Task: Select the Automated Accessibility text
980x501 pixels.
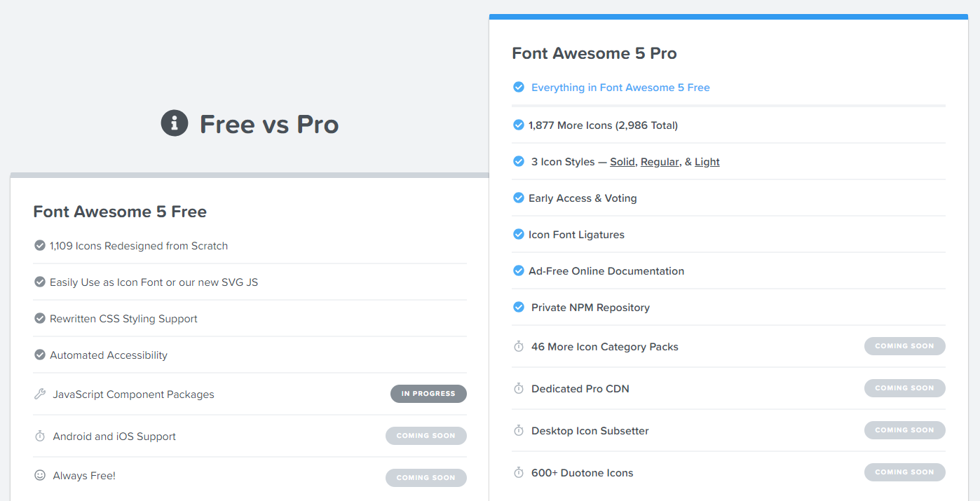Action: click(x=109, y=355)
